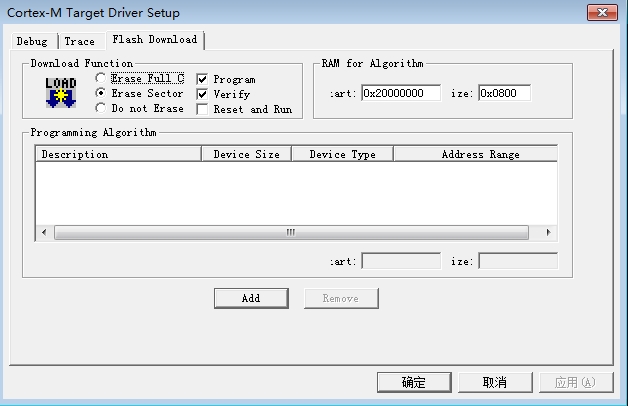
Task: Click the 应用(A) apply button
Action: click(x=576, y=382)
